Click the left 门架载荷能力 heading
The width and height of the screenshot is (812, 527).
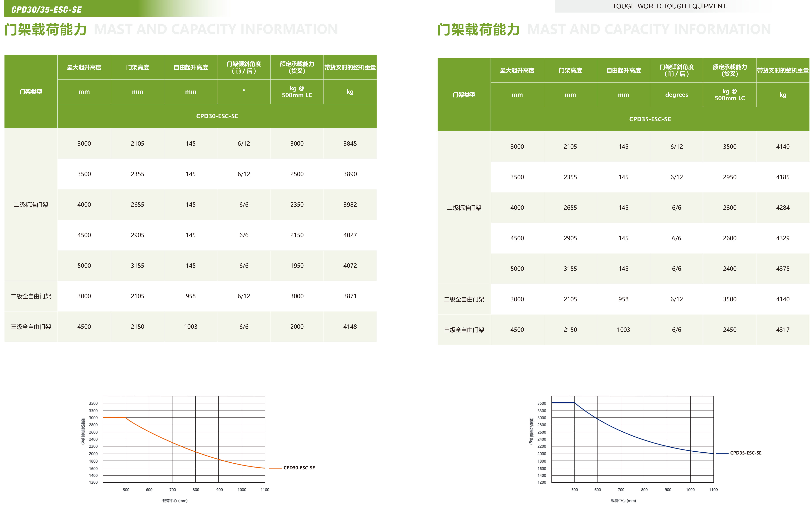[x=45, y=30]
